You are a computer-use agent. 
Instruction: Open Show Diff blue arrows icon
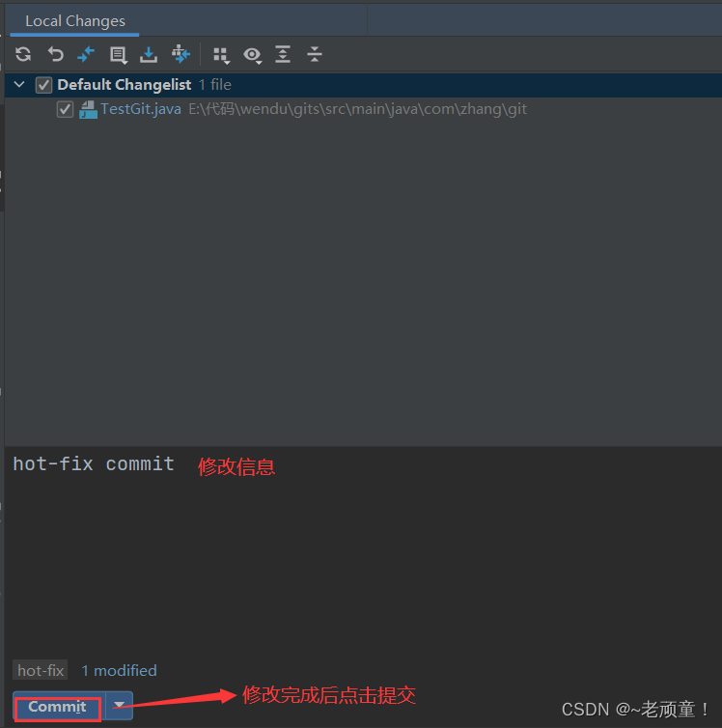click(86, 54)
